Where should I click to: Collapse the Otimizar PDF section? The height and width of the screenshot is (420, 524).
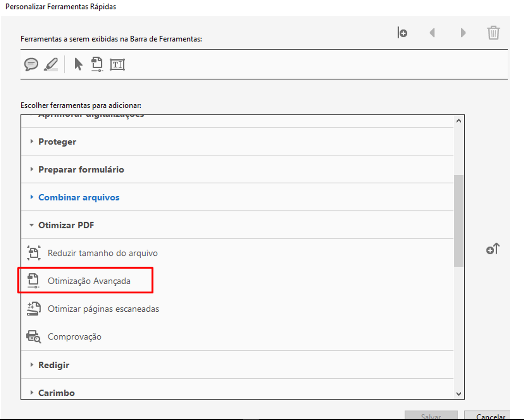point(66,225)
